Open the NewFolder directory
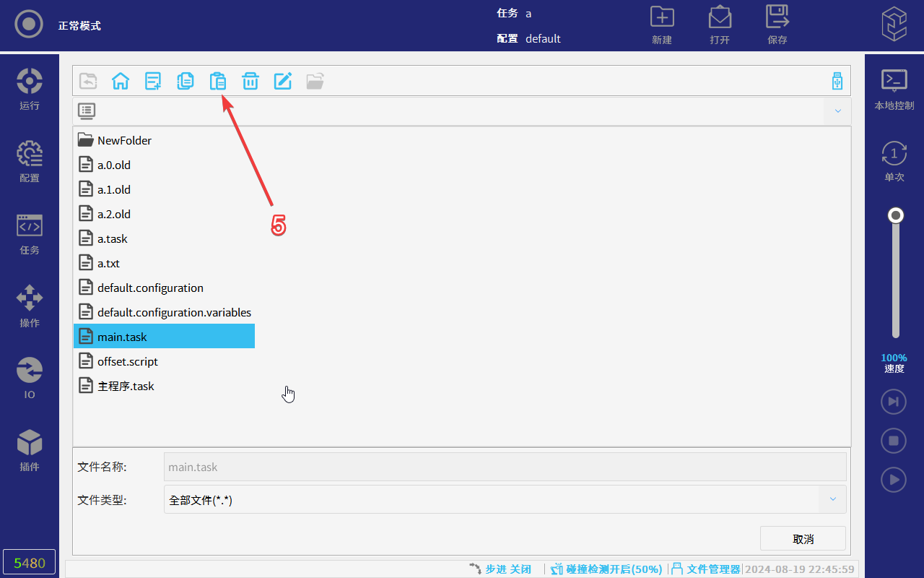 pos(124,140)
